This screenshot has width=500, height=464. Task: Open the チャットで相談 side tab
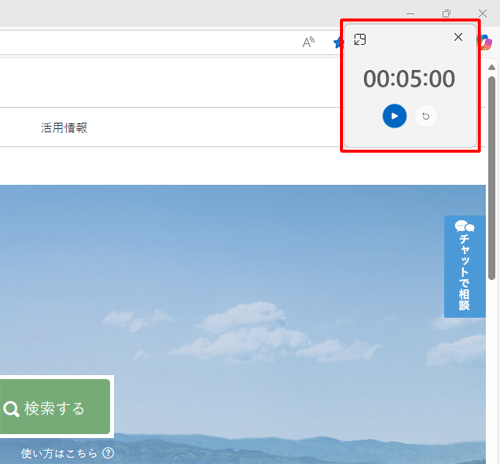coord(464,267)
